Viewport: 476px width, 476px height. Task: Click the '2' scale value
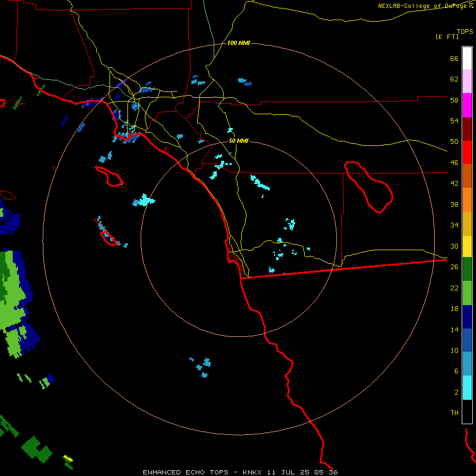coord(456,392)
